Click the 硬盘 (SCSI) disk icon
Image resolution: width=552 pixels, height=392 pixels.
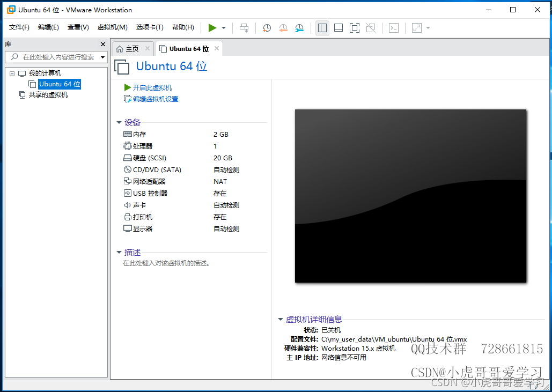point(128,158)
